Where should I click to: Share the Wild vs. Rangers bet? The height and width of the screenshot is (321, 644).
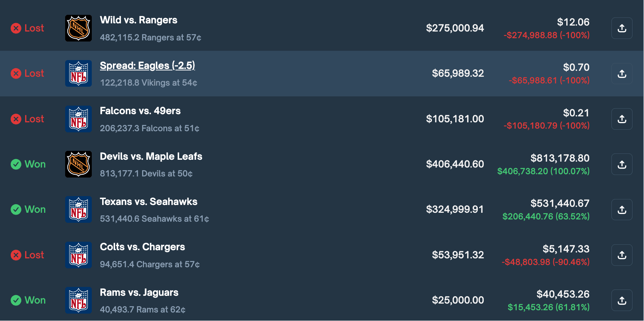tap(622, 28)
